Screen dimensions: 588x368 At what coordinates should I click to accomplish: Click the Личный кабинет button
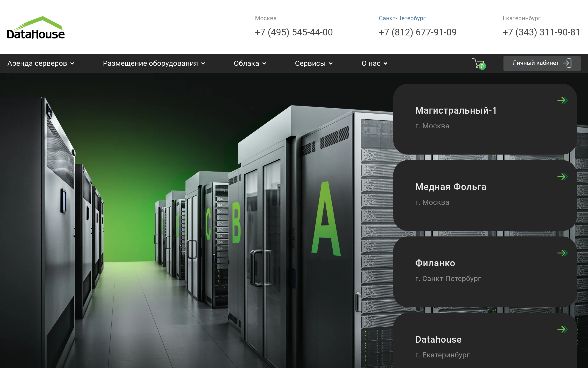pos(542,63)
